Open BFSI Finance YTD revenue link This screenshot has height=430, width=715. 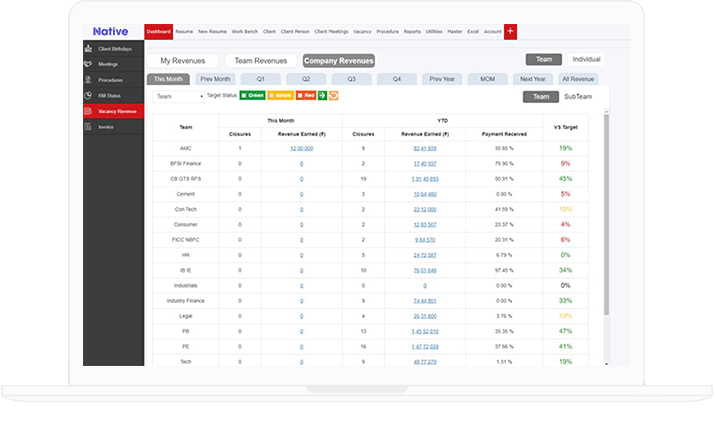[425, 164]
